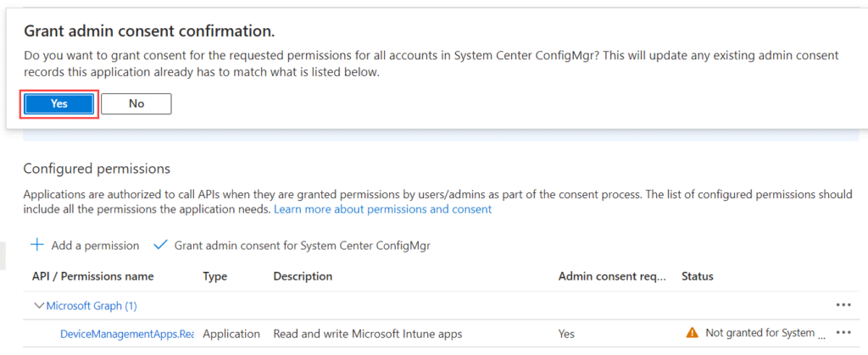Click the Admin consent req... column header
The height and width of the screenshot is (355, 868).
pyautogui.click(x=612, y=276)
